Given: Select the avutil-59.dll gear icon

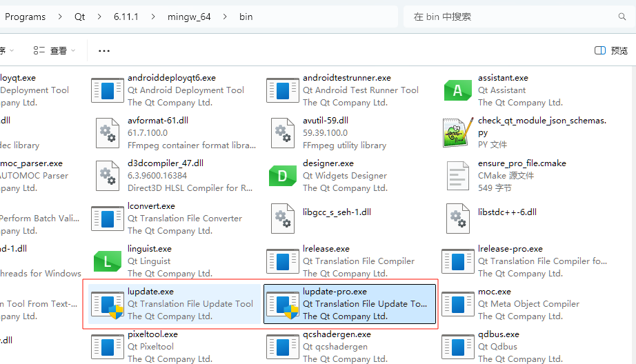Looking at the screenshot, I should [x=283, y=133].
